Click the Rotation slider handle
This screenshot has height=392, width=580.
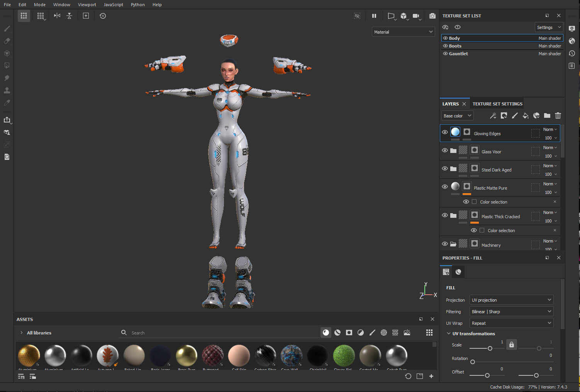click(473, 362)
